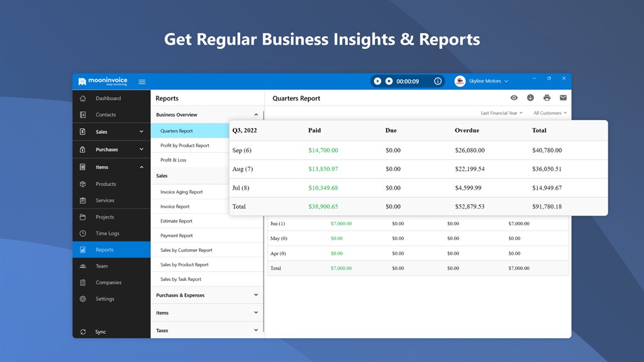Open Profit & Loss report
644x362 pixels.
click(x=190, y=160)
